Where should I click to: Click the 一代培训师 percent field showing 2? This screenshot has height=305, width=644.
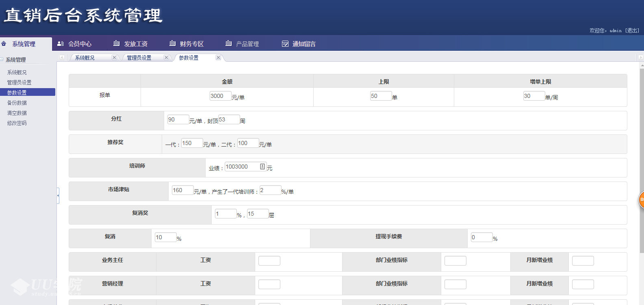point(270,190)
